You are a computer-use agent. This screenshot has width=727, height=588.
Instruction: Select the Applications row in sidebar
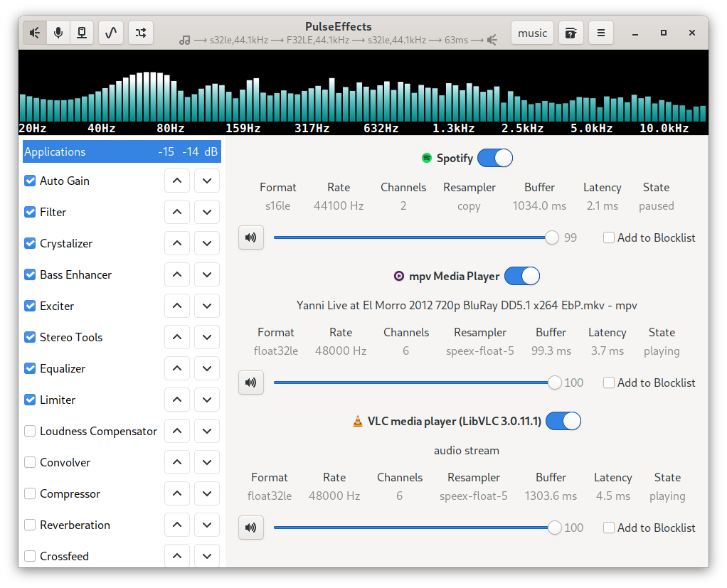point(122,151)
